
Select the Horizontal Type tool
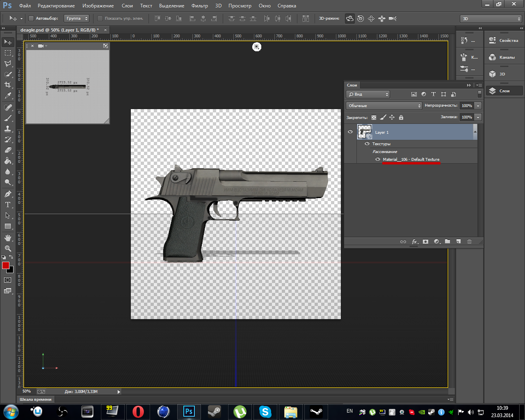[8, 205]
